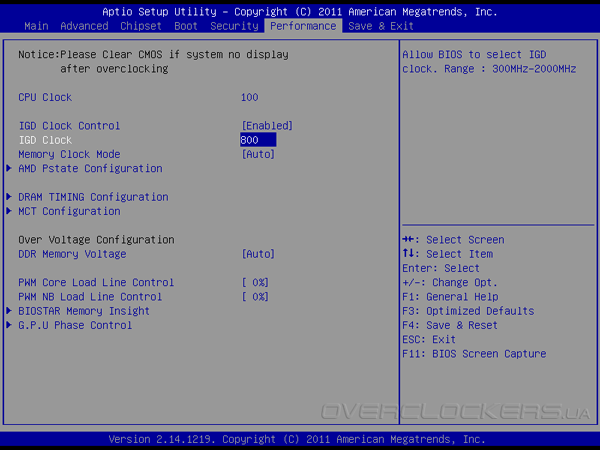
Task: Select the Boot tab
Action: click(186, 26)
